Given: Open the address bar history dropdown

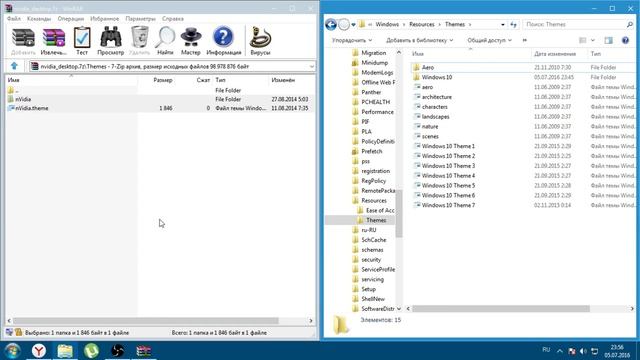Looking at the screenshot, I should (x=502, y=24).
